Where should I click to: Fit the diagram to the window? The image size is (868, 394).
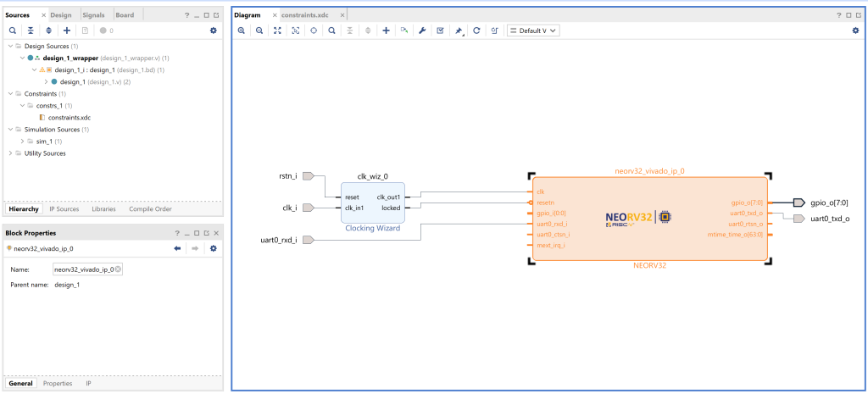click(277, 31)
